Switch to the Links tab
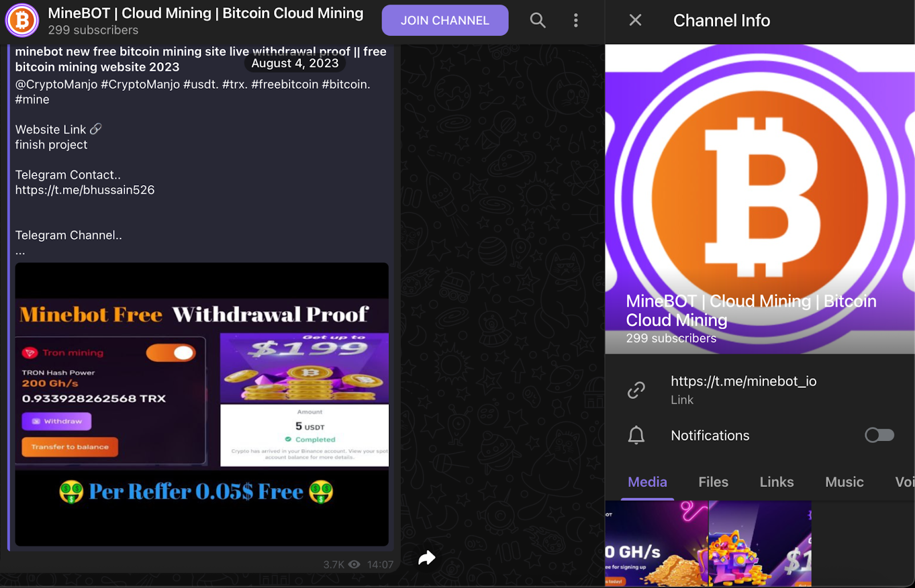 (x=777, y=482)
